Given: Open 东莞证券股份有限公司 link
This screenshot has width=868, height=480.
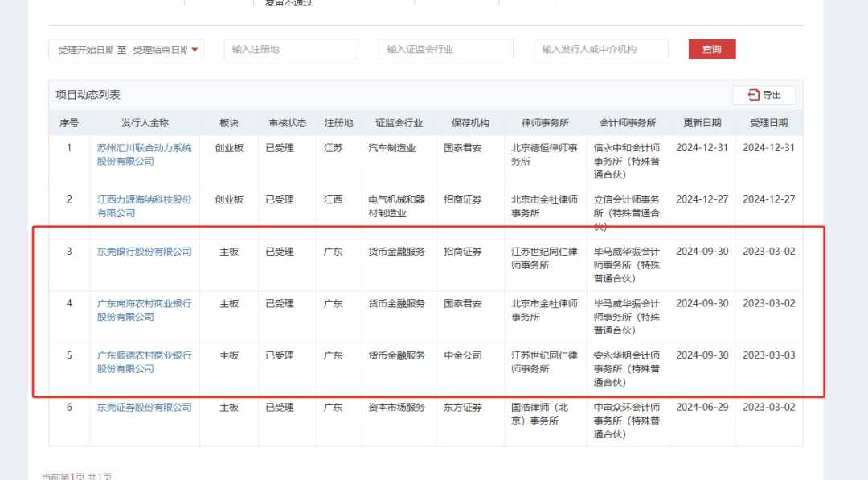Looking at the screenshot, I should [x=144, y=408].
